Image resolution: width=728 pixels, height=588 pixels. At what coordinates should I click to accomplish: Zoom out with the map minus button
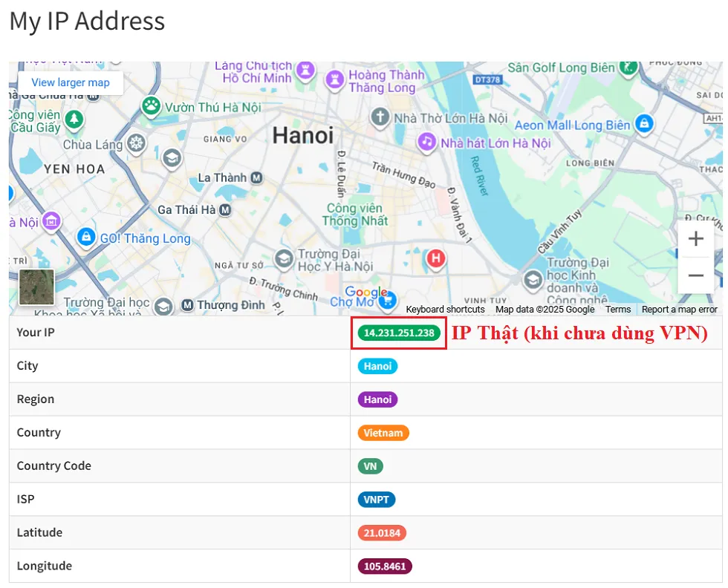pyautogui.click(x=695, y=275)
